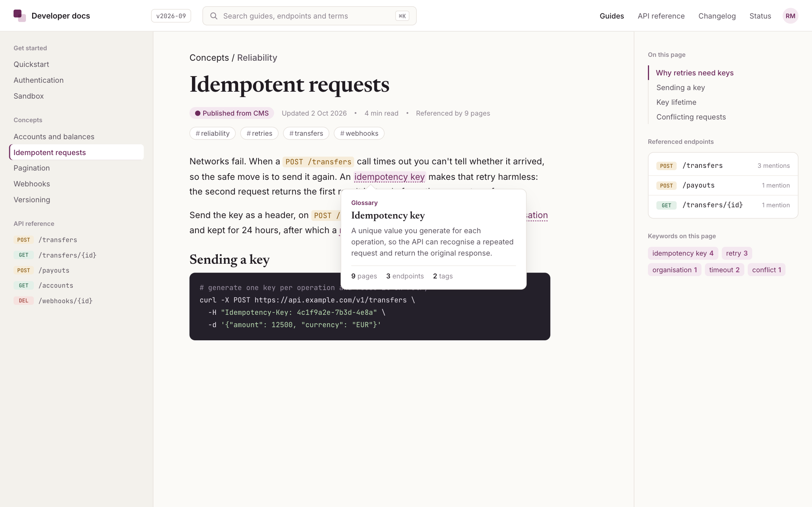Click the #reliability tag
Screen dimensions: 812x507
tap(212, 133)
